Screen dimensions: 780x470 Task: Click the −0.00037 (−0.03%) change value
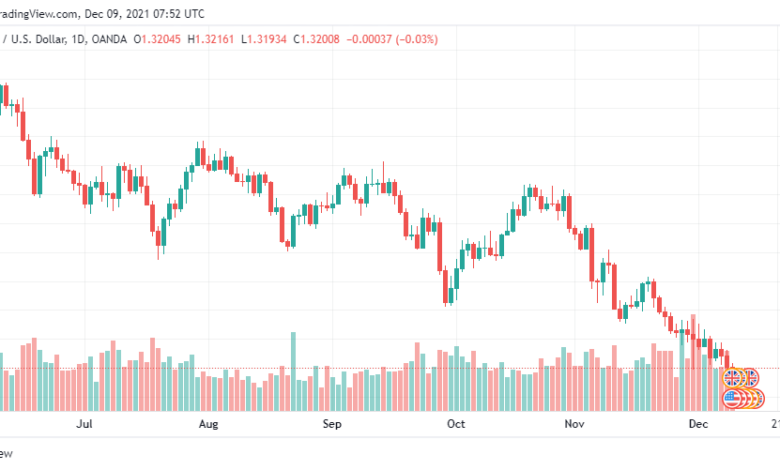[x=392, y=39]
